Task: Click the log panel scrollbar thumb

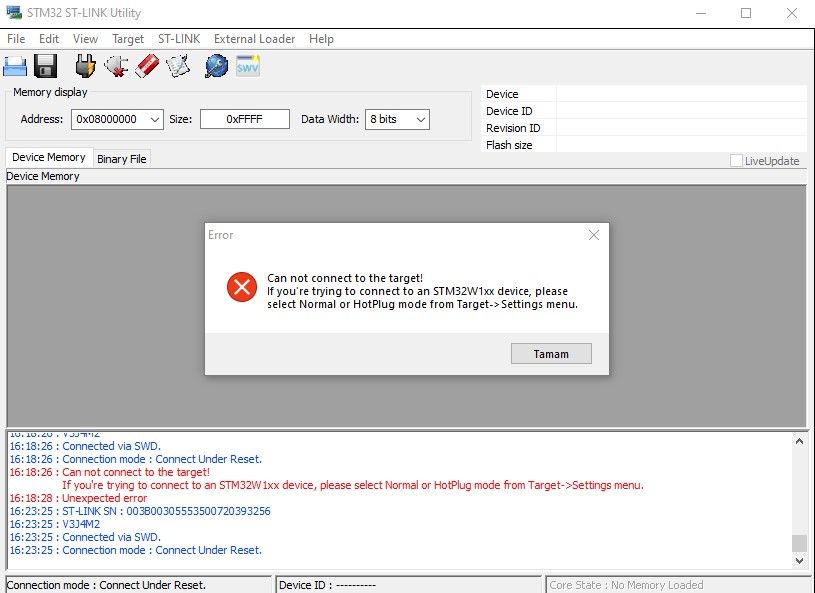Action: 799,543
